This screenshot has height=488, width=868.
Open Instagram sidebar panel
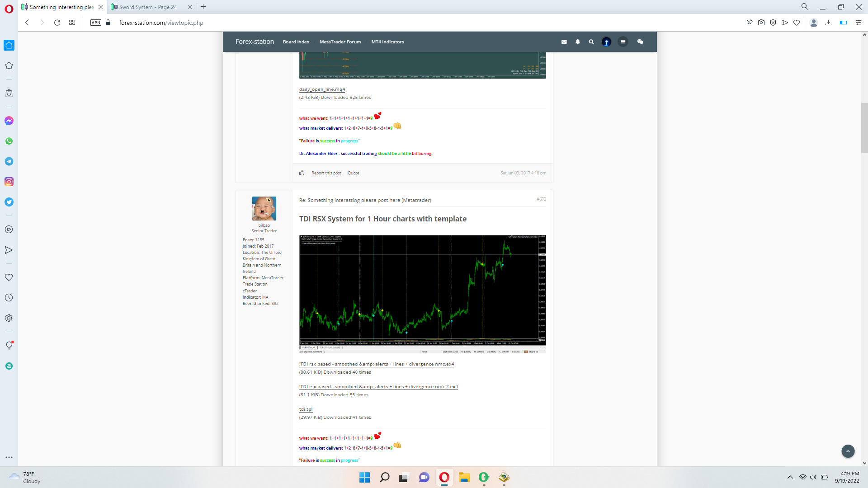9,182
